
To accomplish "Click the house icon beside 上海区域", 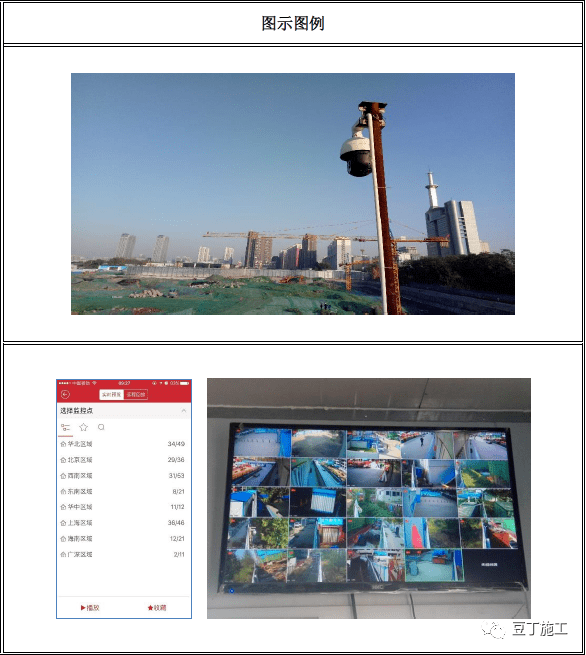I will point(63,523).
